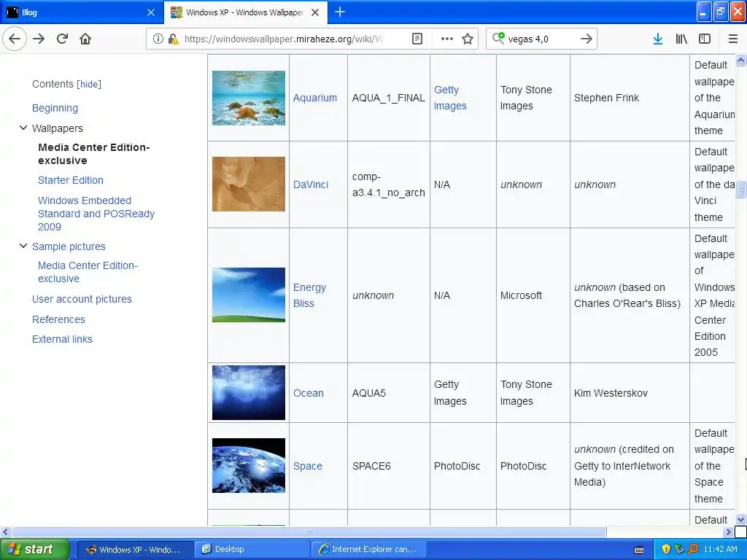Open the Aquarium wallpaper thumbnail
747x560 pixels.
tap(249, 98)
